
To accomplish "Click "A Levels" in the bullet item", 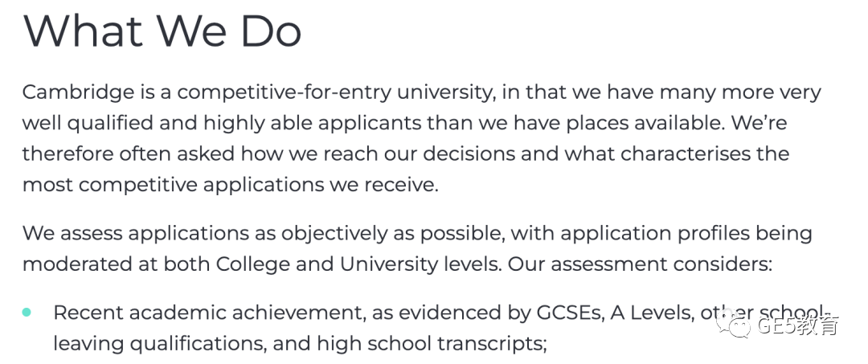I will pyautogui.click(x=652, y=313).
